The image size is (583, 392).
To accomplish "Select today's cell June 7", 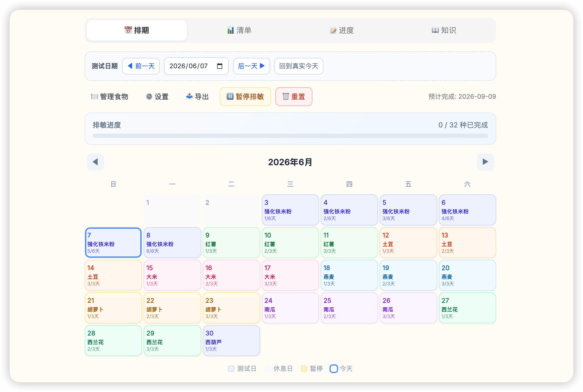I will pyautogui.click(x=113, y=243).
